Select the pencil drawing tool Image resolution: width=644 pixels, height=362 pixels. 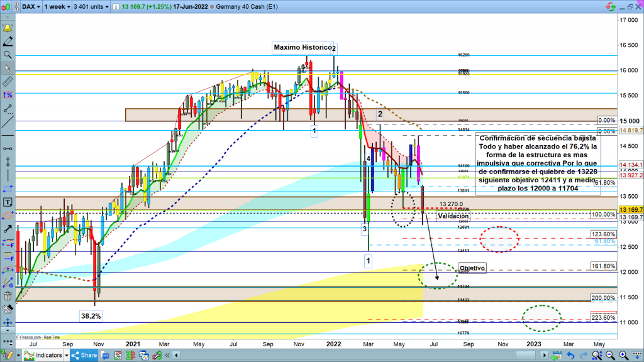[8, 42]
